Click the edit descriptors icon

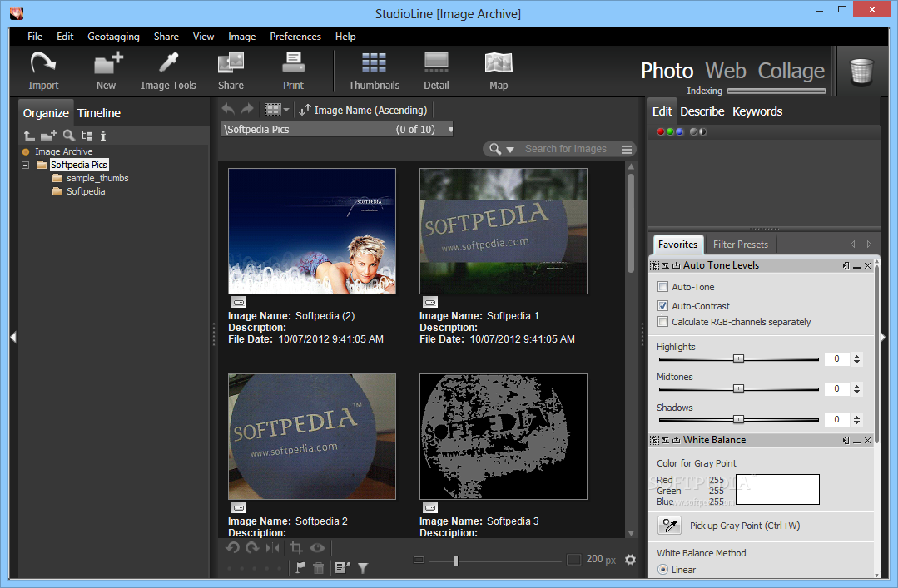point(343,567)
